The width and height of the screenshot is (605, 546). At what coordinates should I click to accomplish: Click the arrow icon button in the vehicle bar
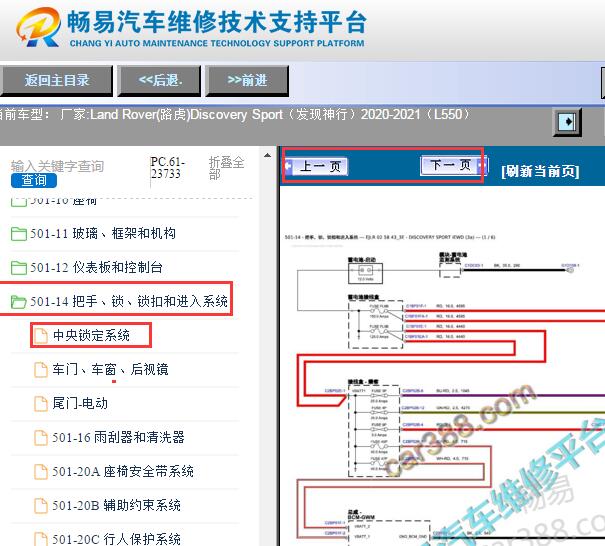567,122
